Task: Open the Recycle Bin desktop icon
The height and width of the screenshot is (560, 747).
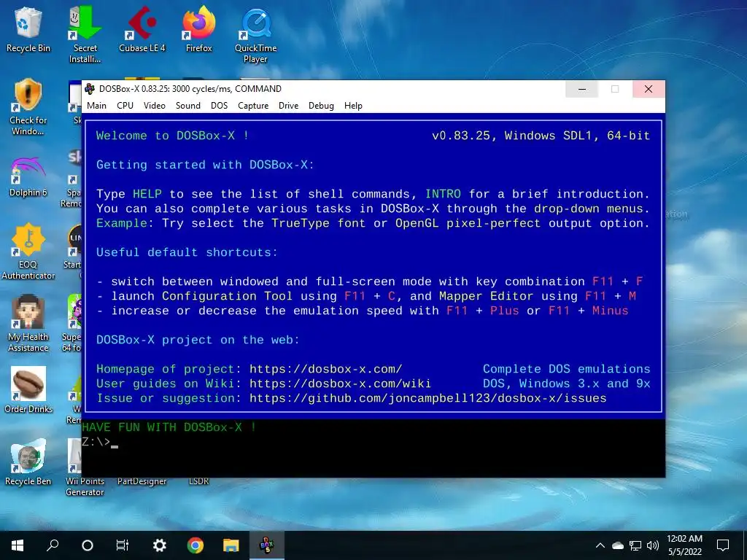Action: 28,29
